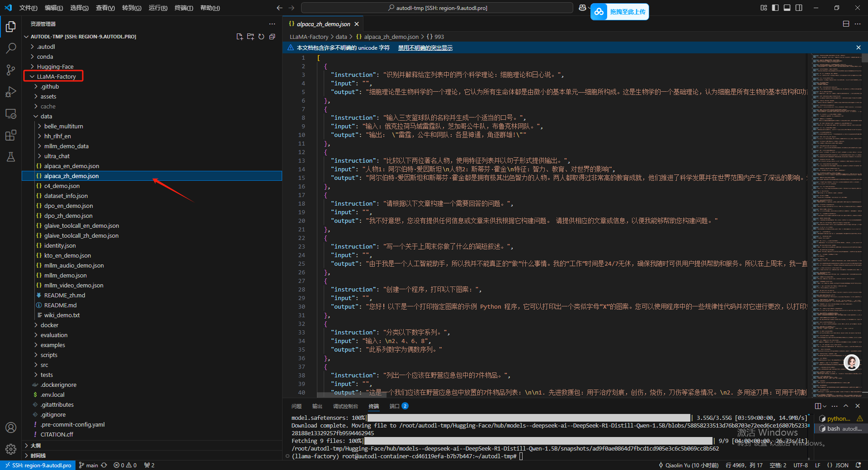Open the Search view in activity bar

11,48
